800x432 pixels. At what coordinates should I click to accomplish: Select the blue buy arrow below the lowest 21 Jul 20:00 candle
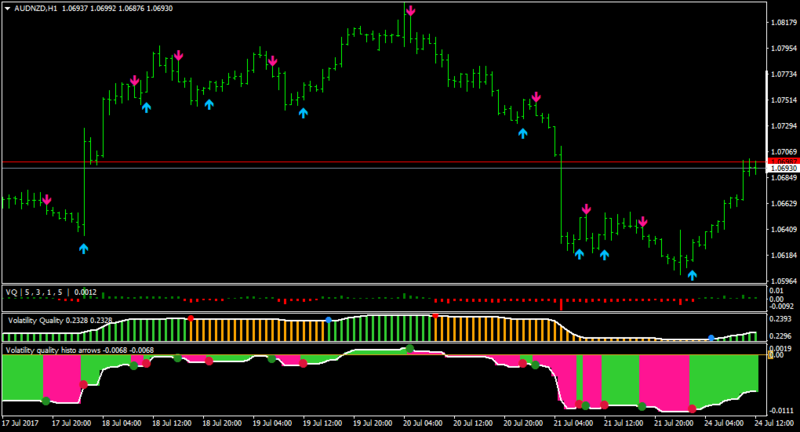click(692, 275)
